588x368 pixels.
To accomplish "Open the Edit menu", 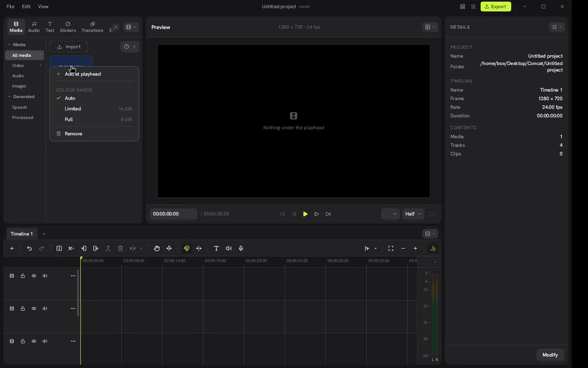I will coord(26,6).
